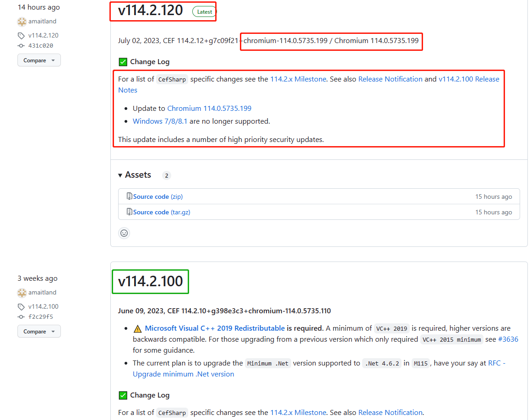Screen dimensions: 532x420
Task: Open amaitland profile under 14 hours ago
Action: 43,22
